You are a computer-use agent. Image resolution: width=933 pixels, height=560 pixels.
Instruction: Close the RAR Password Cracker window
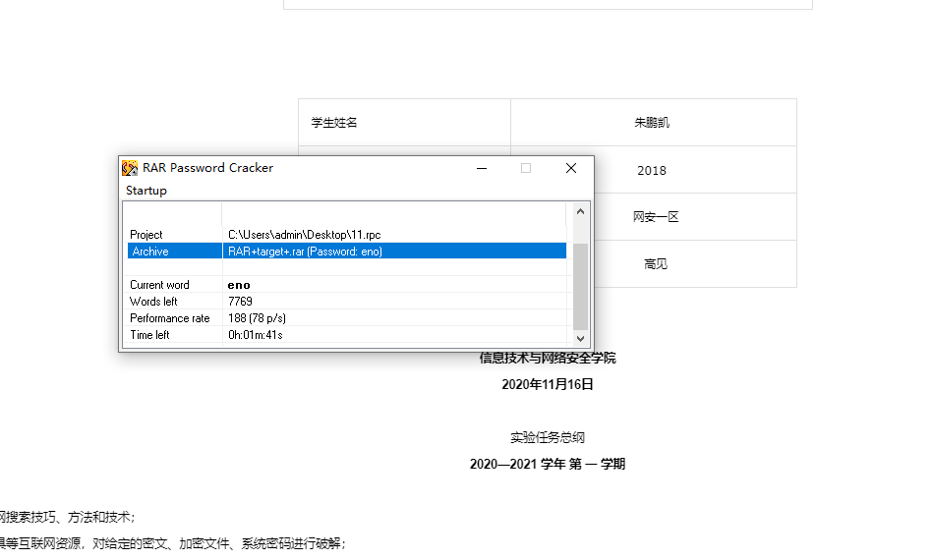pos(570,168)
